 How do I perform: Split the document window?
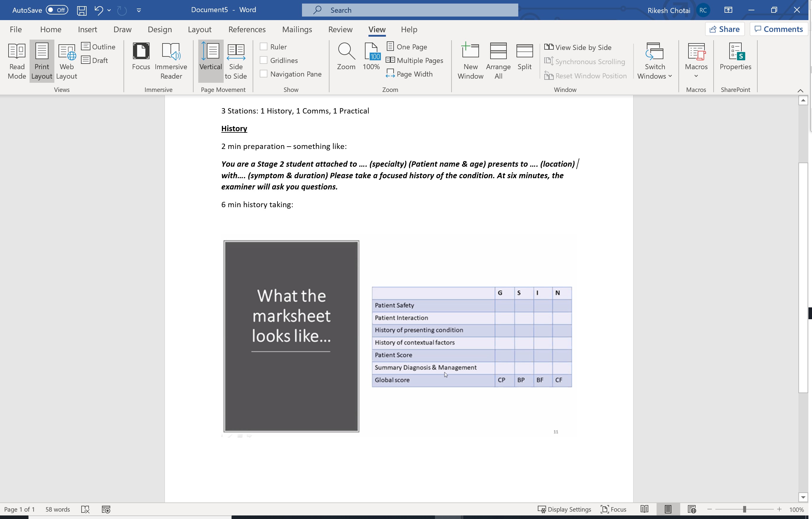pyautogui.click(x=524, y=56)
